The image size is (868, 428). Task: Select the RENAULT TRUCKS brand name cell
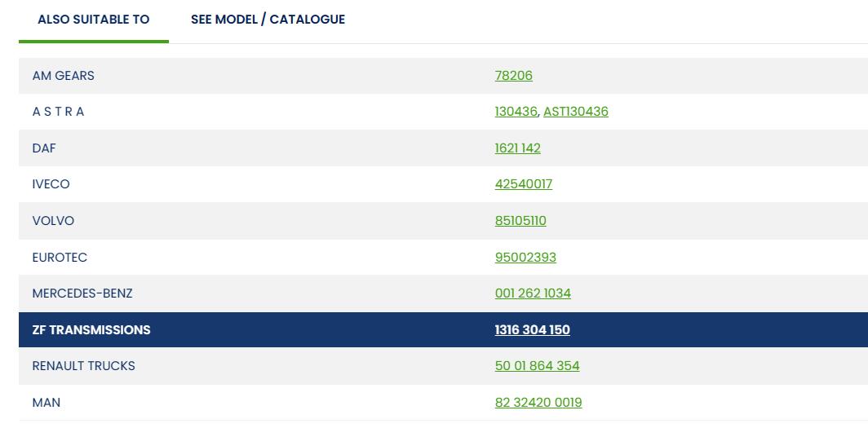pos(83,365)
